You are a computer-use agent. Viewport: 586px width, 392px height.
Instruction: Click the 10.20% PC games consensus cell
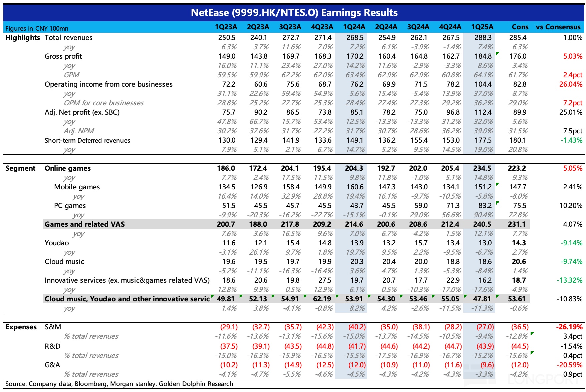[571, 206]
